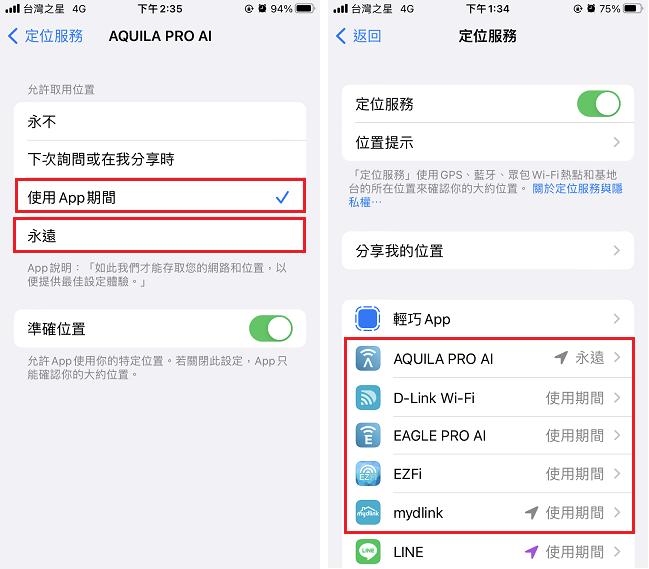The height and width of the screenshot is (569, 649).
Task: Toggle the 準確位置 switch
Action: coord(271,329)
